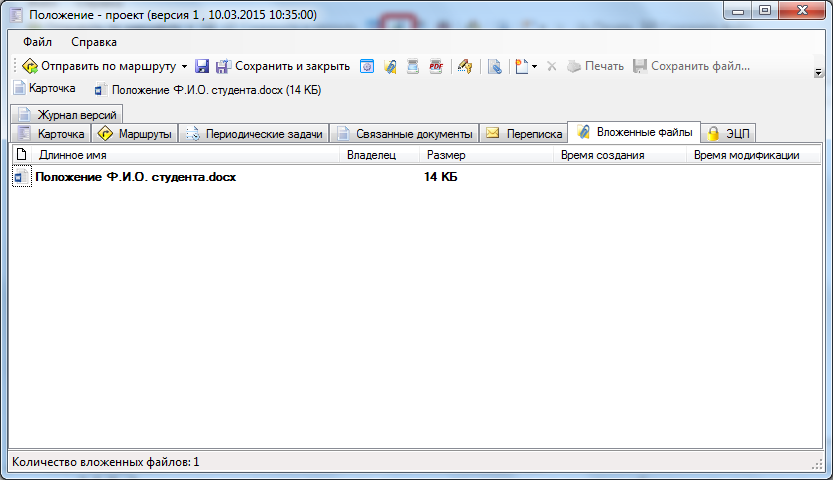The height and width of the screenshot is (480, 833).
Task: Close the Положение - проект window
Action: tap(802, 11)
